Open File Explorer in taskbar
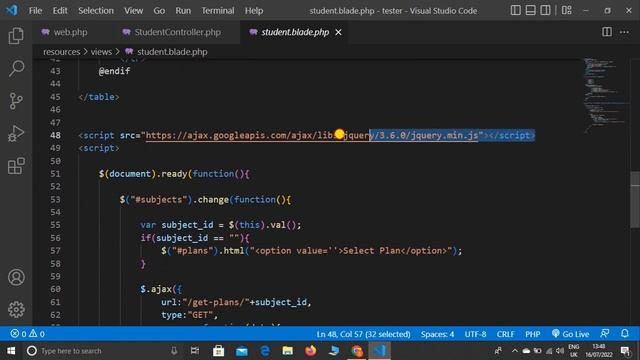This screenshot has width=640, height=360. (x=288, y=351)
